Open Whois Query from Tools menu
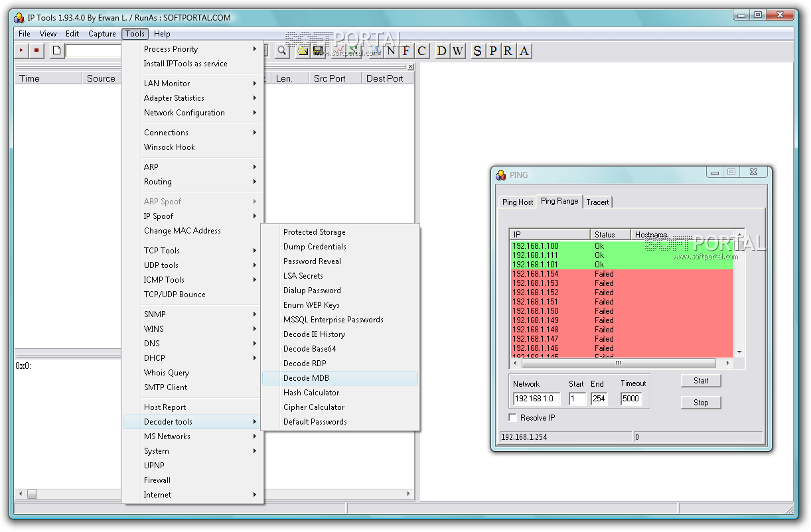 (x=193, y=373)
